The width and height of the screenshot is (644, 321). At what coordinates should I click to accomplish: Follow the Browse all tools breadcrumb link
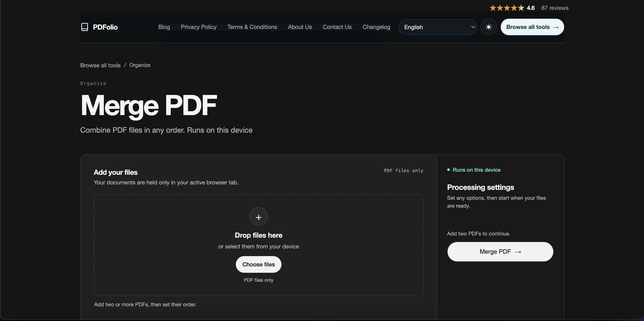click(100, 65)
